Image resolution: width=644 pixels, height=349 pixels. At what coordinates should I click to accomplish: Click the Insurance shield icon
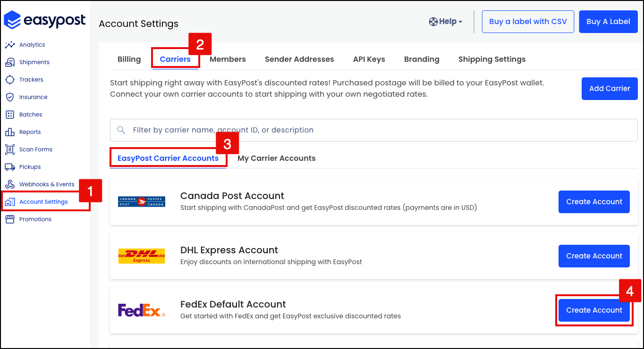10,97
